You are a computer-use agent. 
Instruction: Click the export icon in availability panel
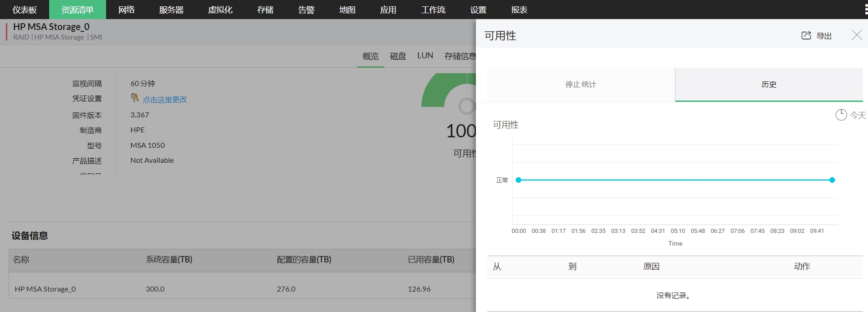point(806,35)
